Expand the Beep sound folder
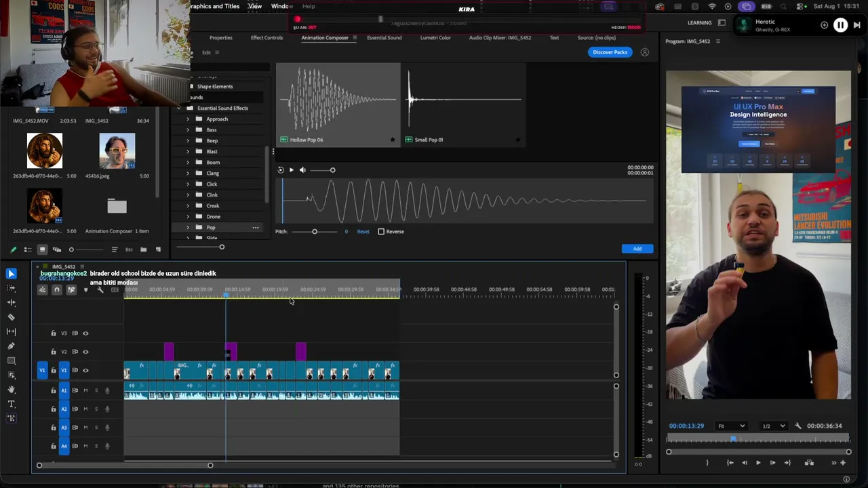The width and height of the screenshot is (868, 488). click(188, 141)
